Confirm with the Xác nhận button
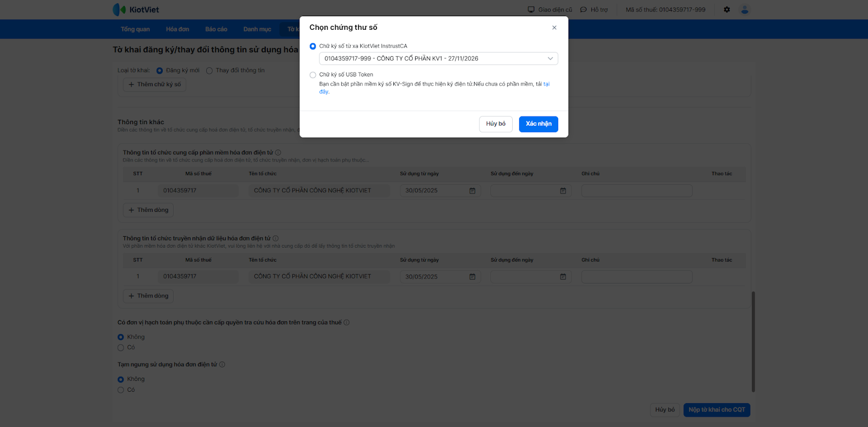 click(538, 124)
